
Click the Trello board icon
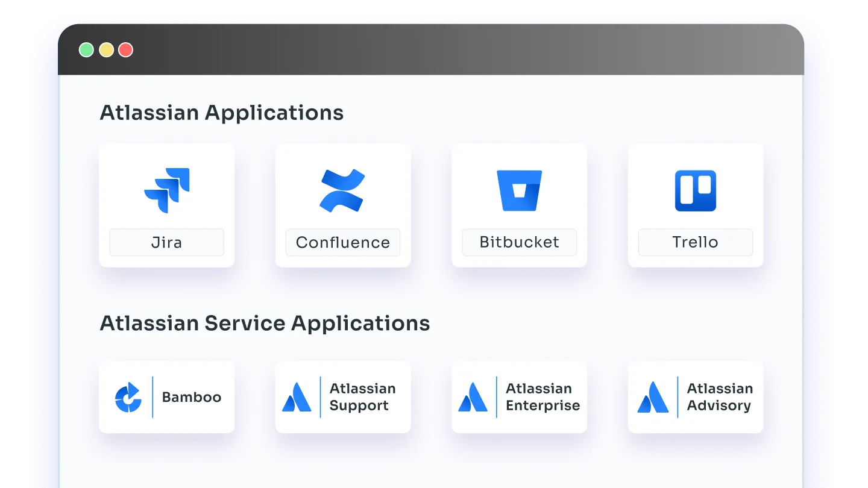click(695, 190)
